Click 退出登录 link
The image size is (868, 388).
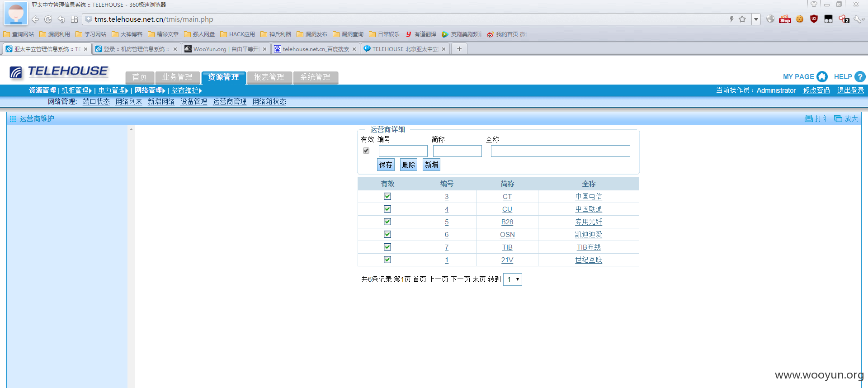coord(850,90)
